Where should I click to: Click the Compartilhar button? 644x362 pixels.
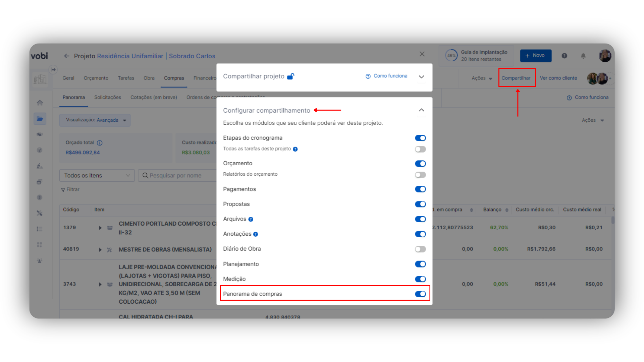(516, 78)
